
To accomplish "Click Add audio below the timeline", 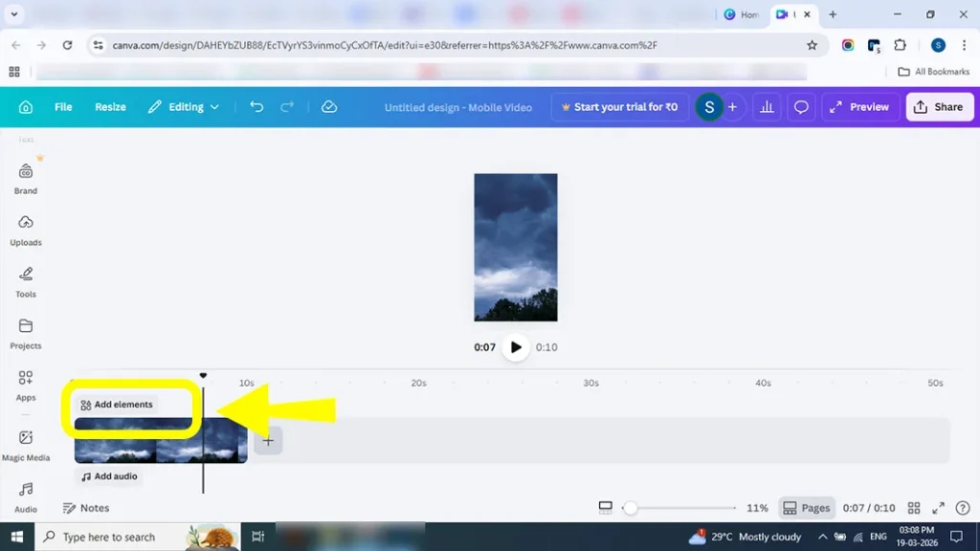I will tap(109, 476).
